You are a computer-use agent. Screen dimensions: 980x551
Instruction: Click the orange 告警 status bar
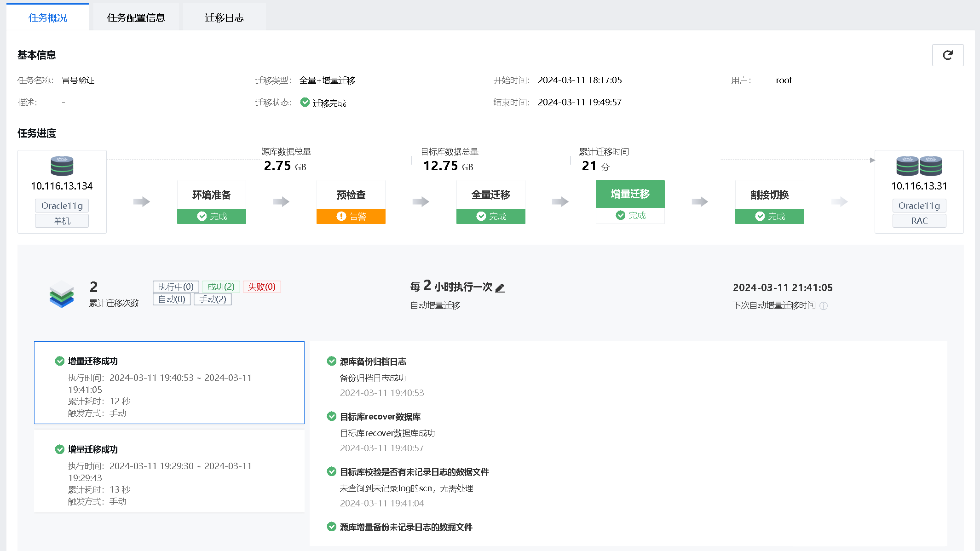tap(351, 216)
